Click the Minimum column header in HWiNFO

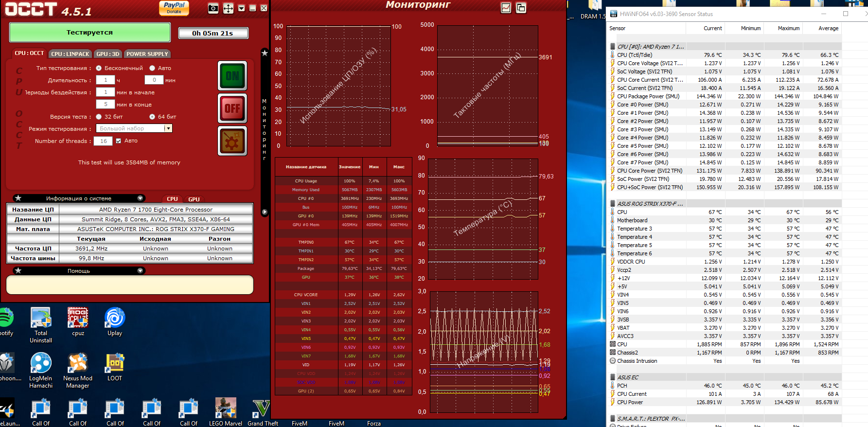(750, 28)
